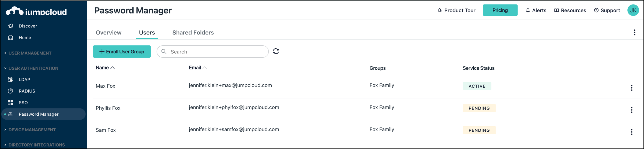Switch to the Shared Folders tab
The width and height of the screenshot is (644, 149).
(193, 33)
